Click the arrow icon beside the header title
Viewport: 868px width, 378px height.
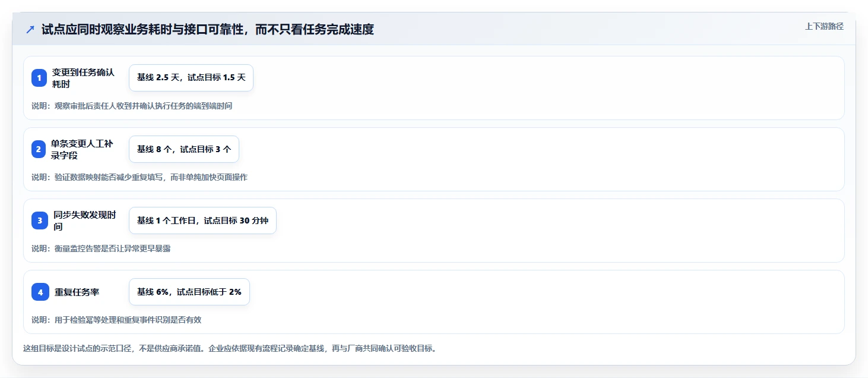pos(30,29)
